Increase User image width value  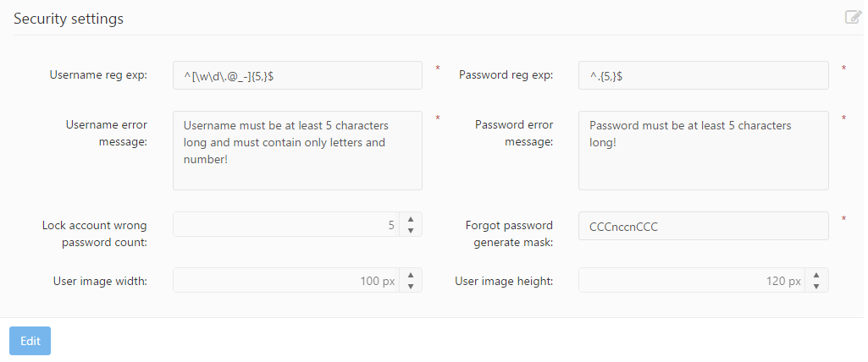410,275
